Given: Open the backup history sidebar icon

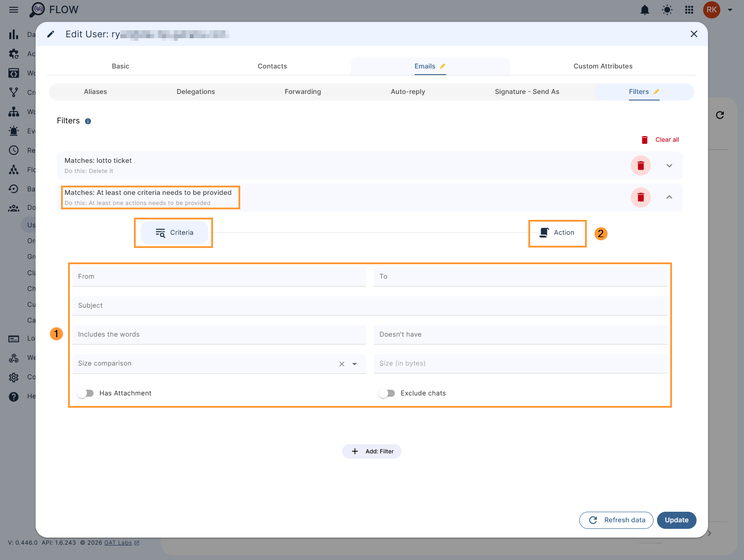Looking at the screenshot, I should click(14, 189).
